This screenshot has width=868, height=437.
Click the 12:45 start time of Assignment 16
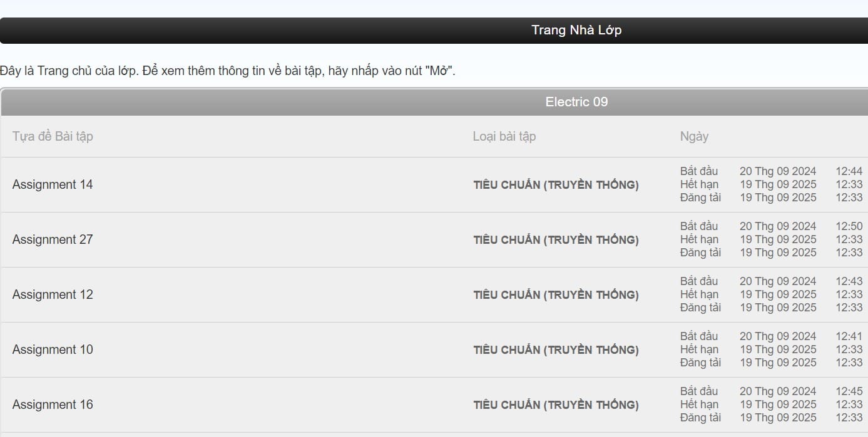coord(849,391)
